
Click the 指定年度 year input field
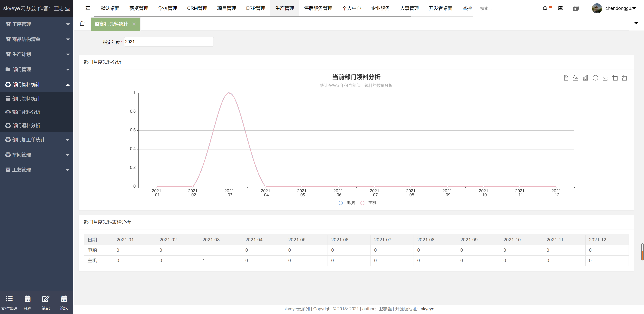point(169,42)
